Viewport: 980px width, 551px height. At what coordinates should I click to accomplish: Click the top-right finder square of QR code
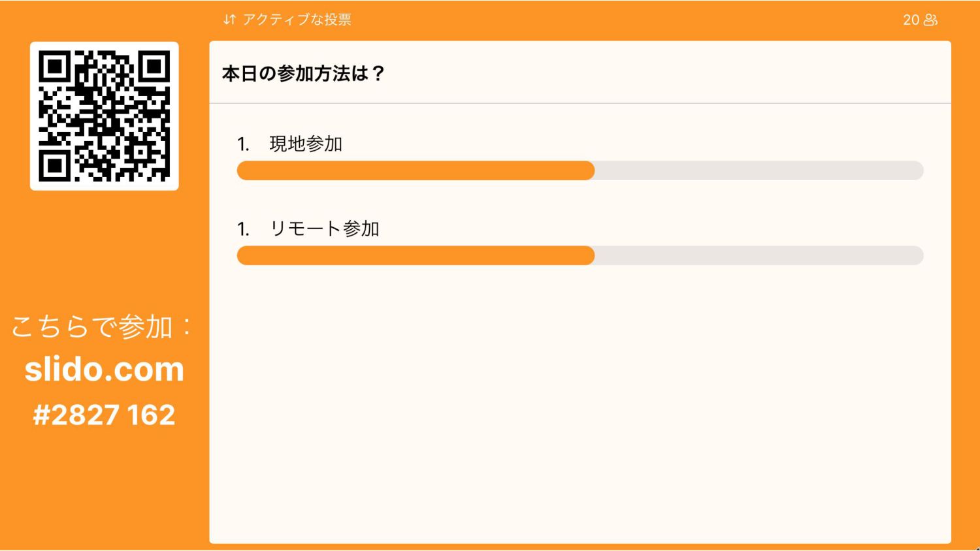(154, 67)
